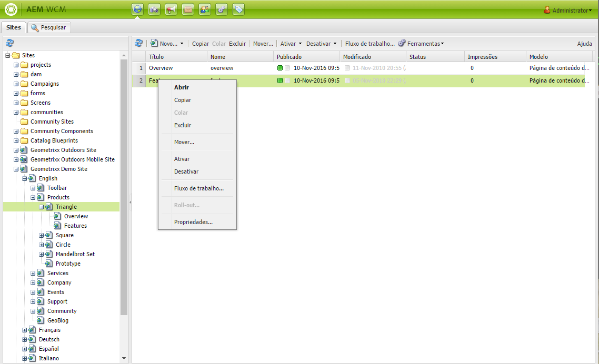
Task: Open the Desativar dropdown in toolbar
Action: click(x=335, y=44)
